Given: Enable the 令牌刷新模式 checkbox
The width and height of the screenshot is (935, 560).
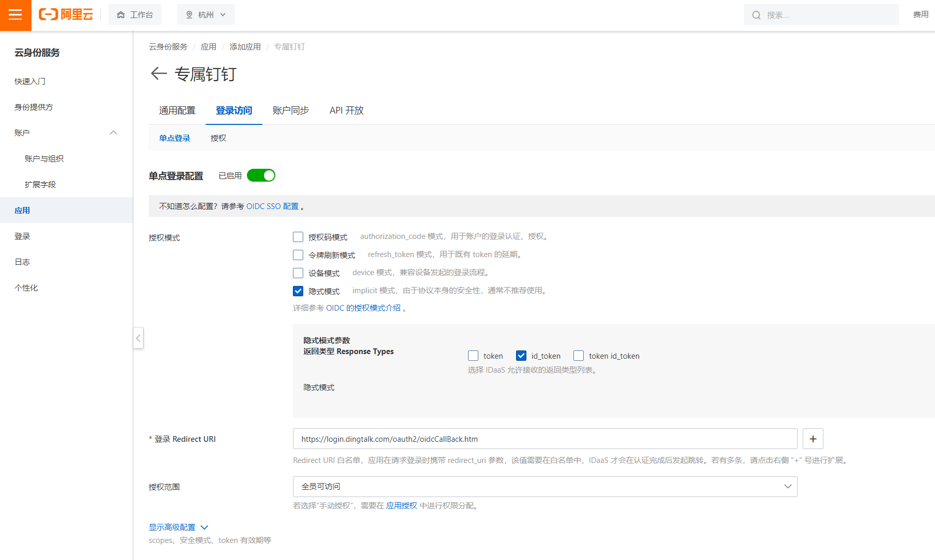Looking at the screenshot, I should 298,255.
